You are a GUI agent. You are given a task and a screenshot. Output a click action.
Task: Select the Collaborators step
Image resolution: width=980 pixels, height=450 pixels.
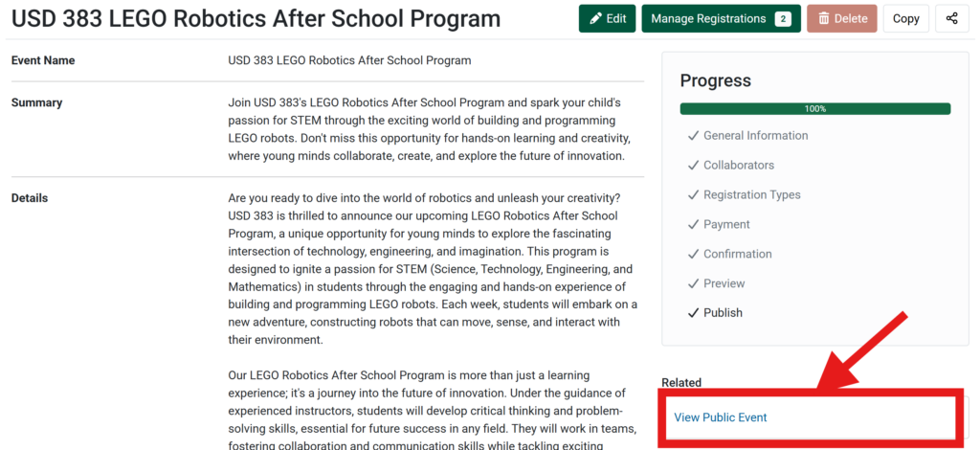[x=738, y=166]
